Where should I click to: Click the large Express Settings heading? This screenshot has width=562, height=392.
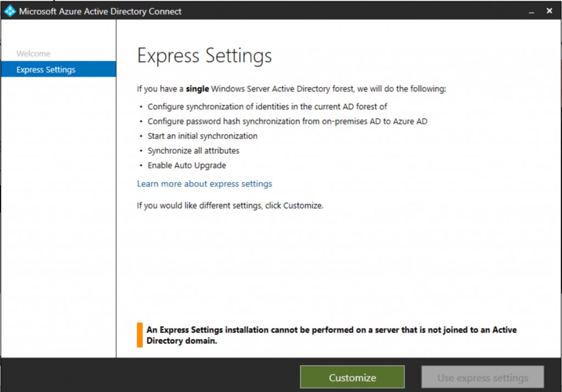(204, 55)
